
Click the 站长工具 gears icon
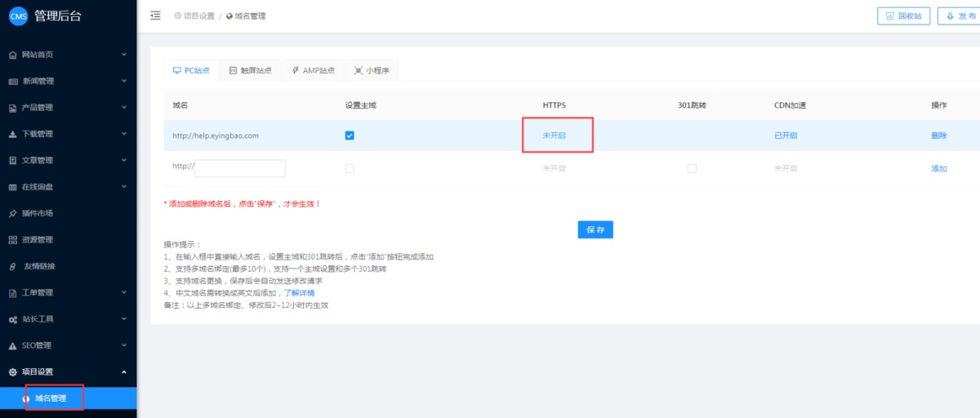pos(12,319)
